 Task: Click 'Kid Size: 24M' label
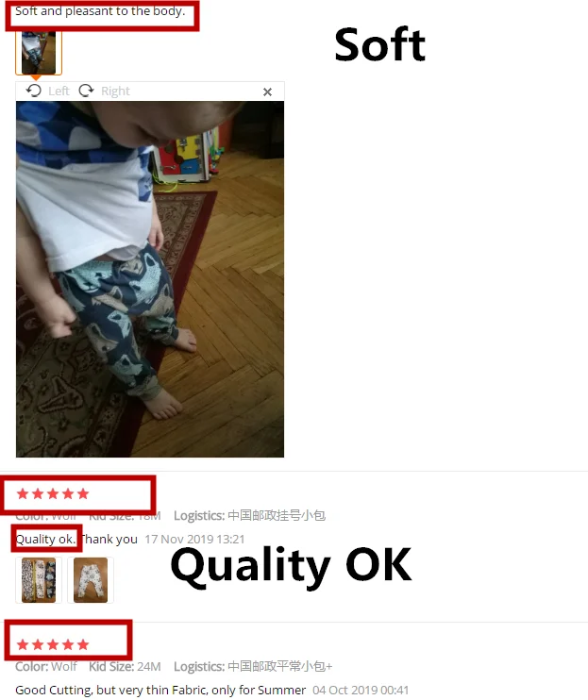click(x=125, y=667)
